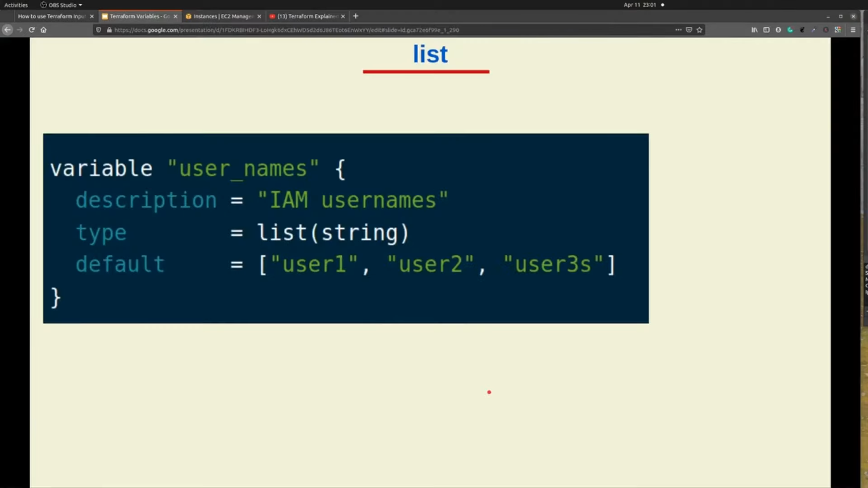Go to the browser home page
This screenshot has width=868, height=488.
tap(43, 30)
